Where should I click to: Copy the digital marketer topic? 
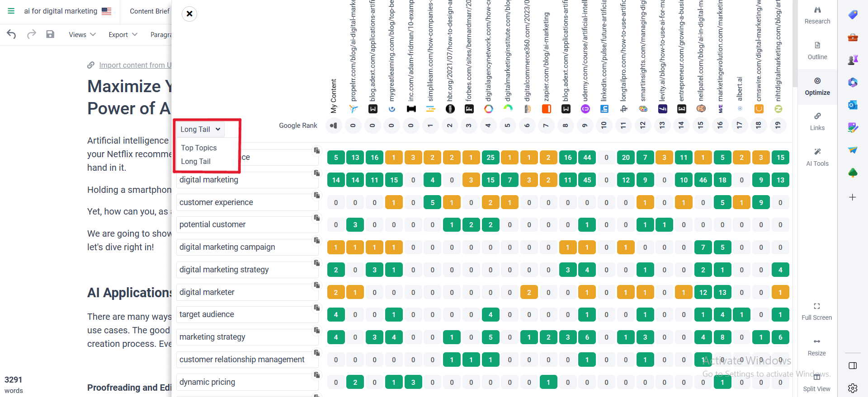click(x=317, y=285)
